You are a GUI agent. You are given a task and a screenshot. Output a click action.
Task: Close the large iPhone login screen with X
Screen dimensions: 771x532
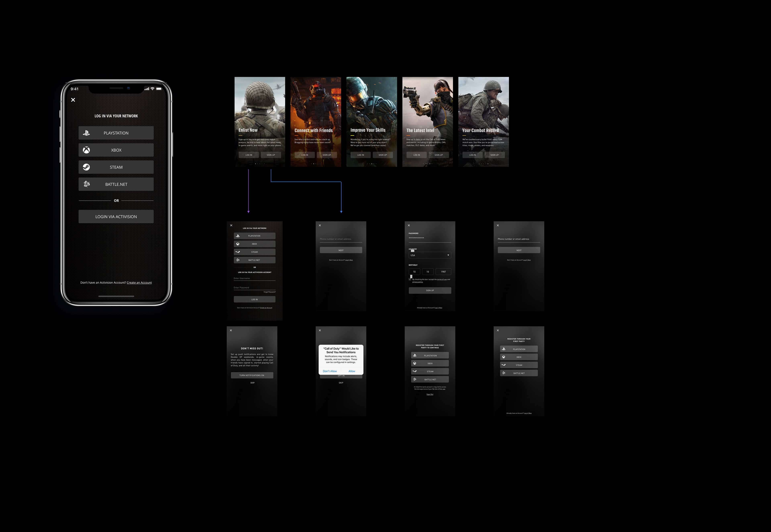pyautogui.click(x=73, y=100)
